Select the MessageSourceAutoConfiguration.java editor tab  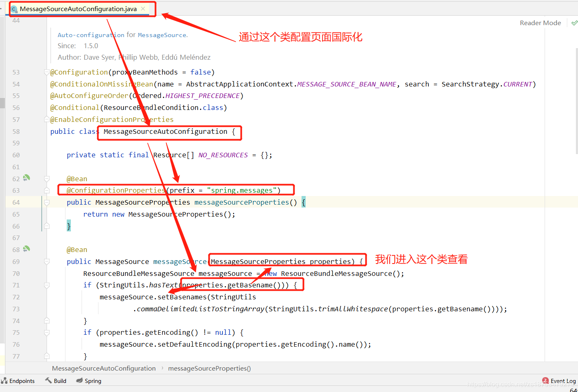tap(78, 9)
